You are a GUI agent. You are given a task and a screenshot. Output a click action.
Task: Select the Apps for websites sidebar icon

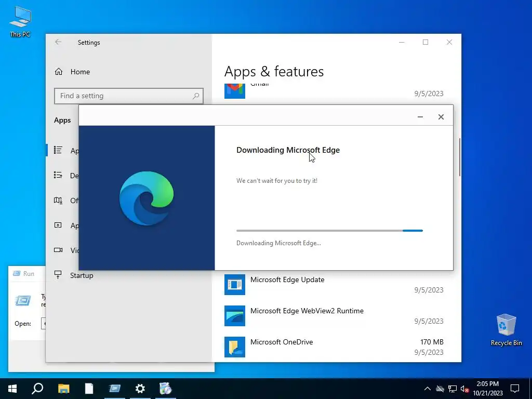tap(58, 225)
